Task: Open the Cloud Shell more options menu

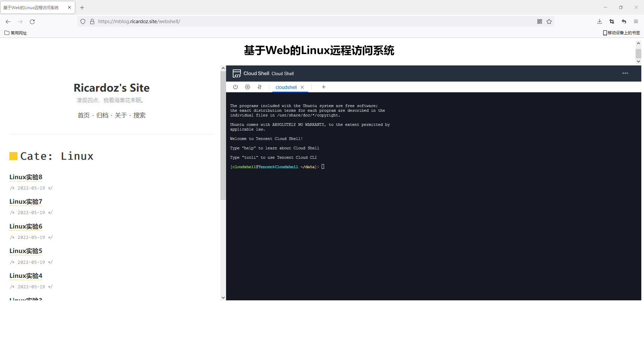Action: [625, 73]
